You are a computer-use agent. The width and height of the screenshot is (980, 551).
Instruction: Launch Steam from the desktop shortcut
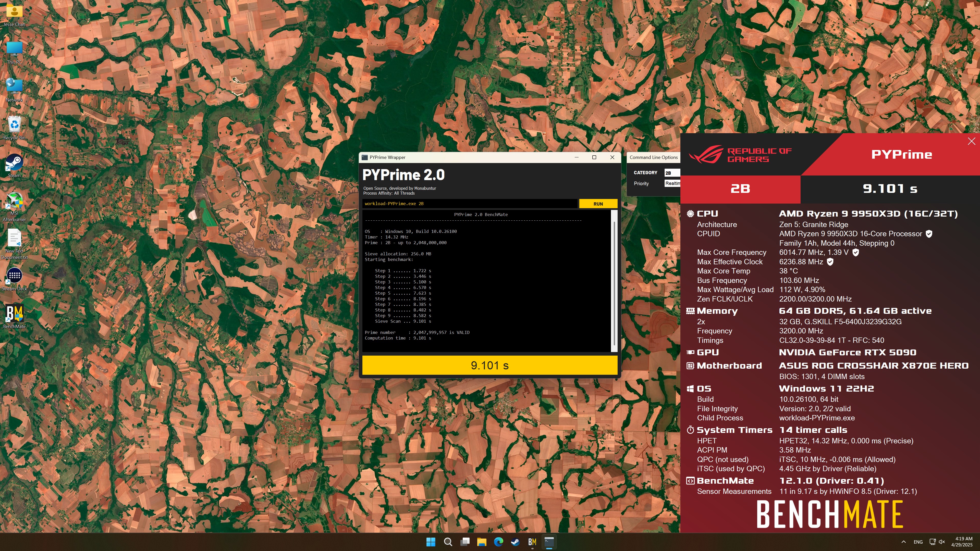14,166
